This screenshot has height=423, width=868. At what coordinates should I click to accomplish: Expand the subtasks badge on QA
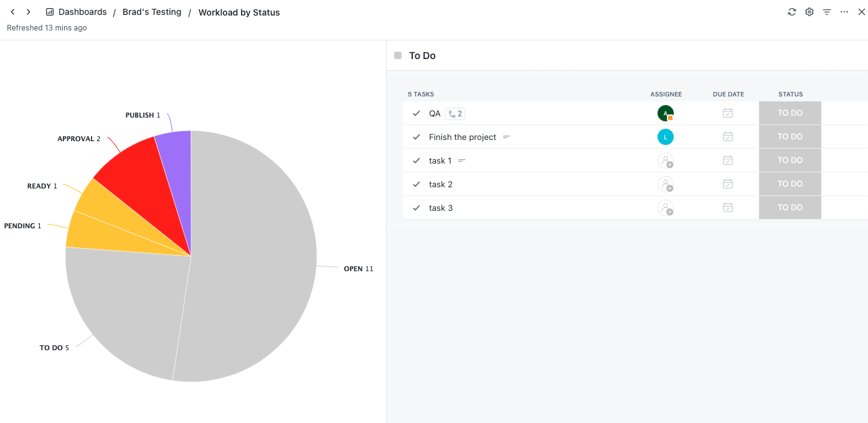455,114
